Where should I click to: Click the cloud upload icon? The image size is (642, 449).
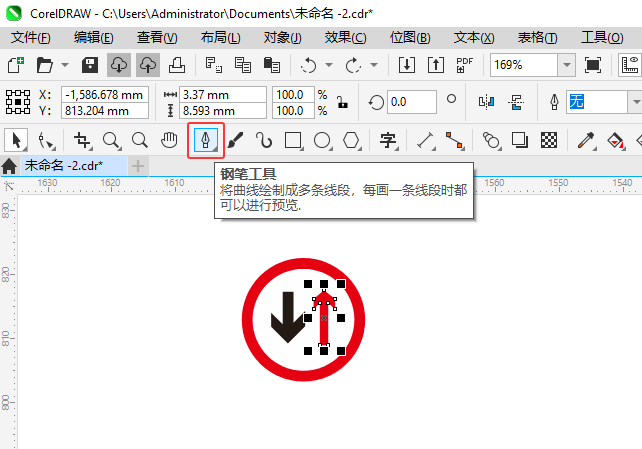click(148, 65)
